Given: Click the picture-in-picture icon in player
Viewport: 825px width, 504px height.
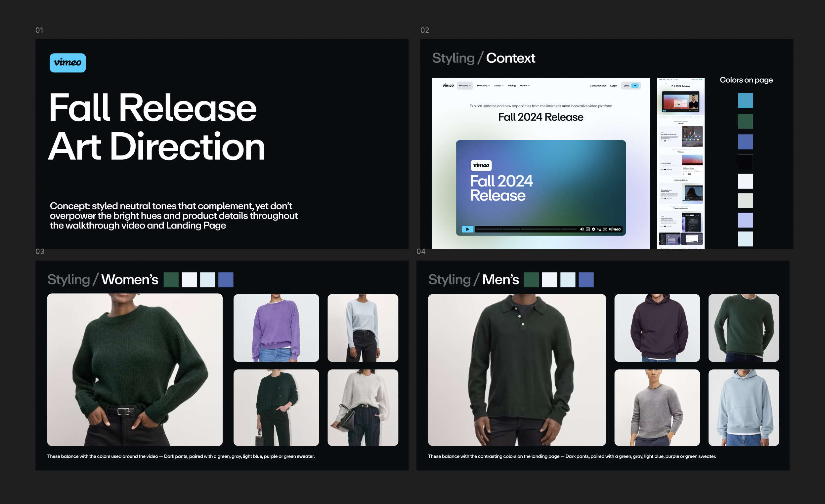Looking at the screenshot, I should tap(599, 229).
